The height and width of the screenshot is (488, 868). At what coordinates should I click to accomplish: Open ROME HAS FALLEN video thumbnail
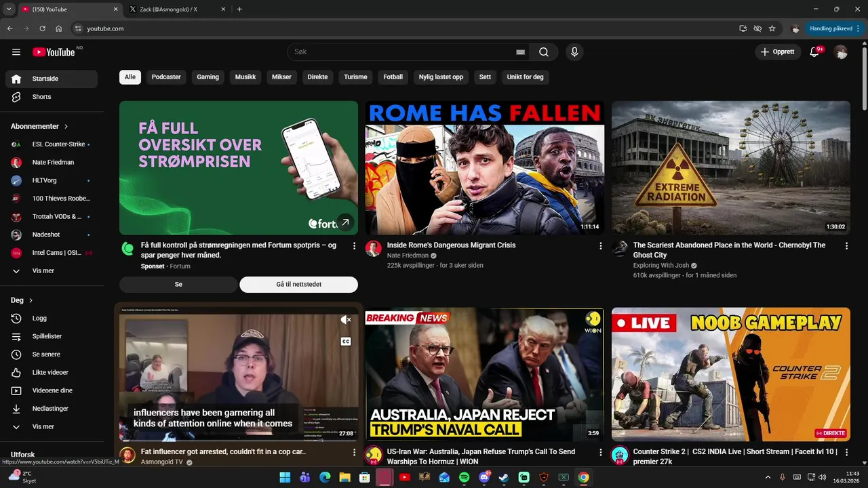click(485, 168)
